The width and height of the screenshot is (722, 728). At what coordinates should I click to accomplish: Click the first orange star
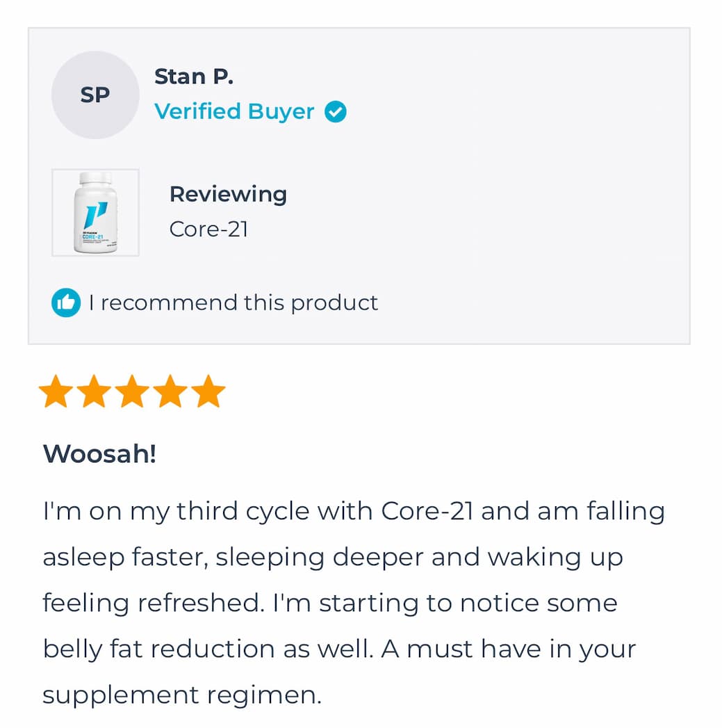click(x=56, y=391)
